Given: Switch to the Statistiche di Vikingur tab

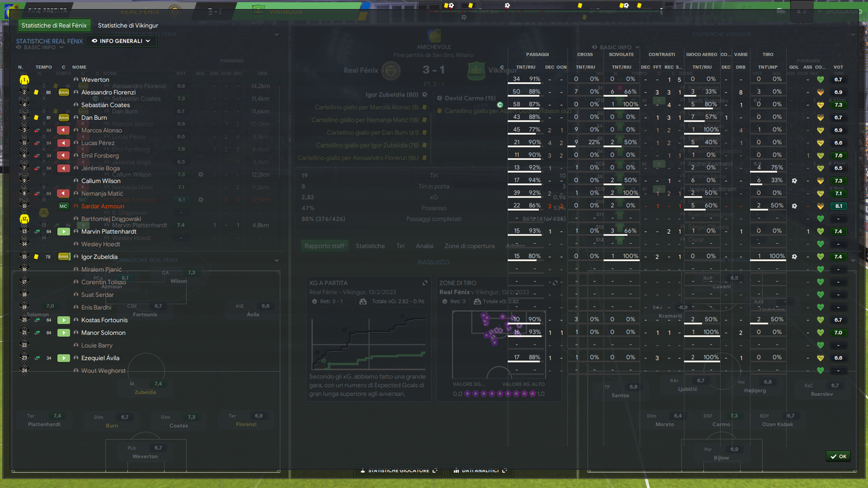Looking at the screenshot, I should coord(128,26).
